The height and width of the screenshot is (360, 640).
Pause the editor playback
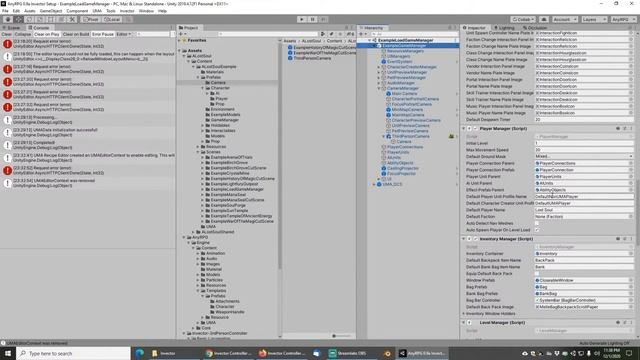point(312,19)
